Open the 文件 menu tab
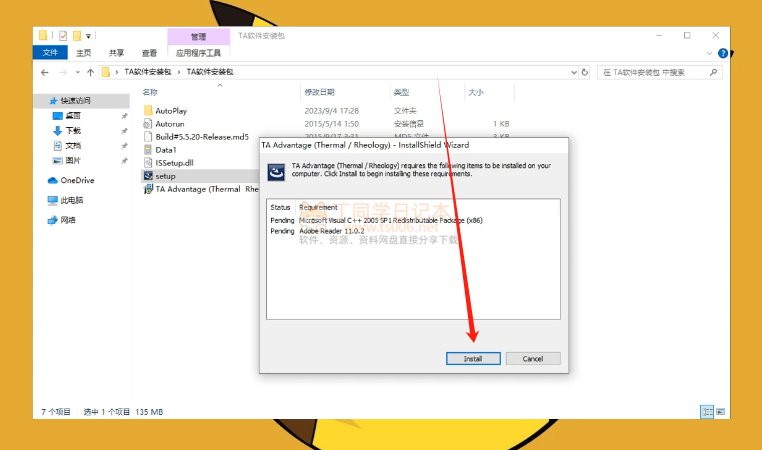The image size is (762, 450). (50, 52)
